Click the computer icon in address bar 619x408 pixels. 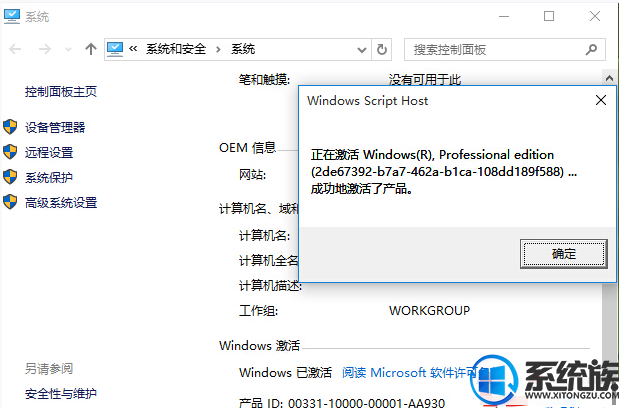[115, 49]
